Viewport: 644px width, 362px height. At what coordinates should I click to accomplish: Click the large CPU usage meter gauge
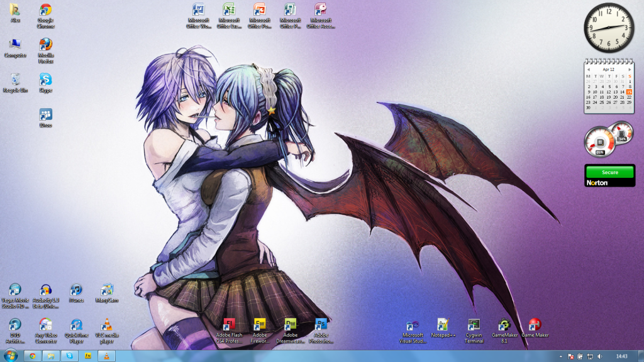point(599,142)
